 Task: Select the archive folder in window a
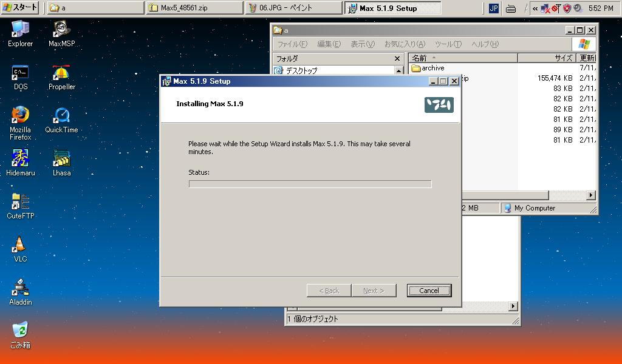pos(428,68)
